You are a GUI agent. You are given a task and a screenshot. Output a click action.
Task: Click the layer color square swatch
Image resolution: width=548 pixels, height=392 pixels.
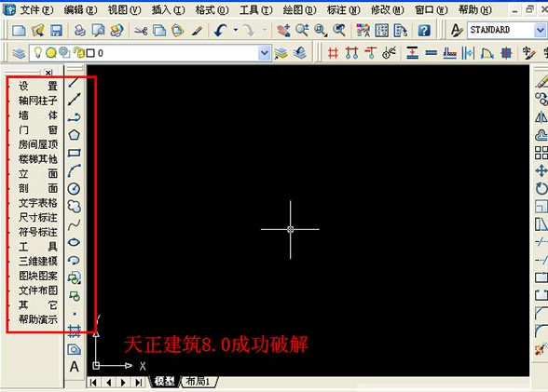(90, 53)
